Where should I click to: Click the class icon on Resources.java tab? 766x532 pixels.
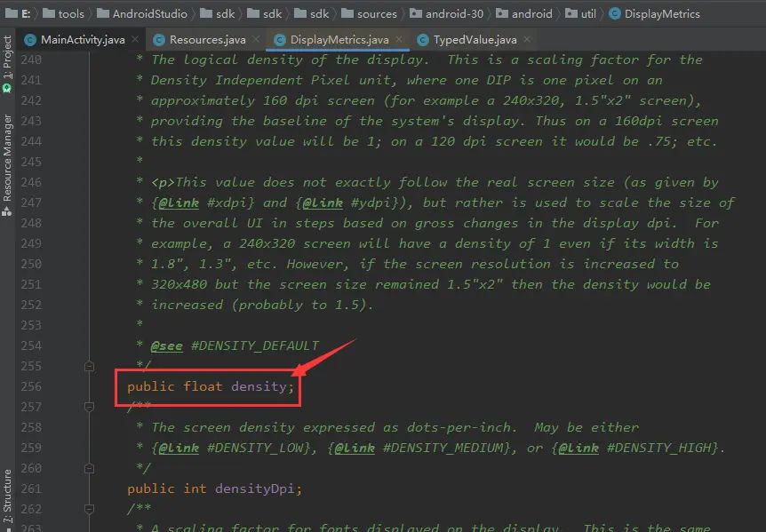tap(159, 40)
